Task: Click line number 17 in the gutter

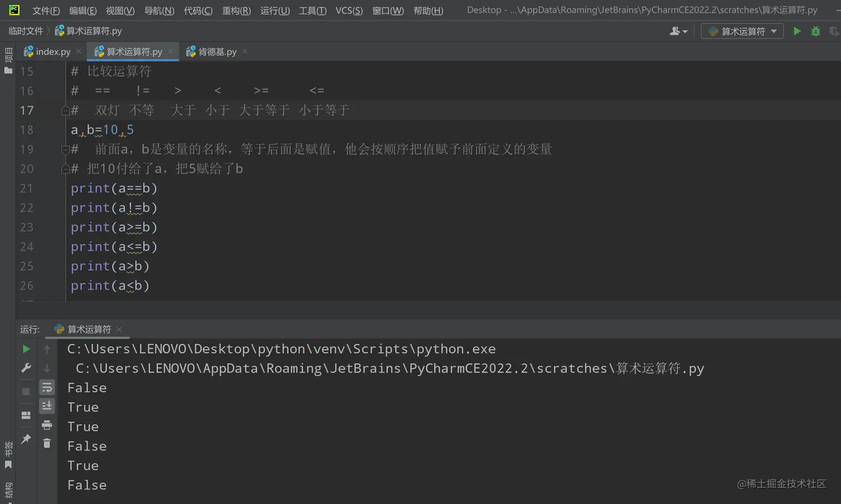Action: click(27, 110)
